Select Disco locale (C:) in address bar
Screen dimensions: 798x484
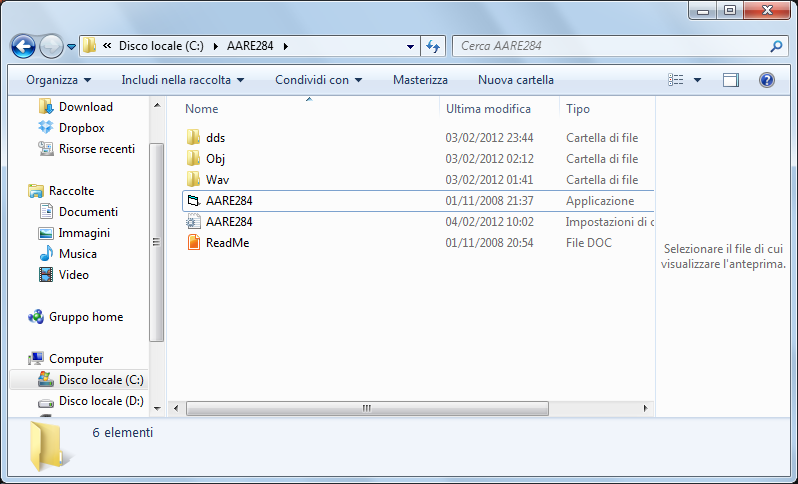pyautogui.click(x=161, y=46)
